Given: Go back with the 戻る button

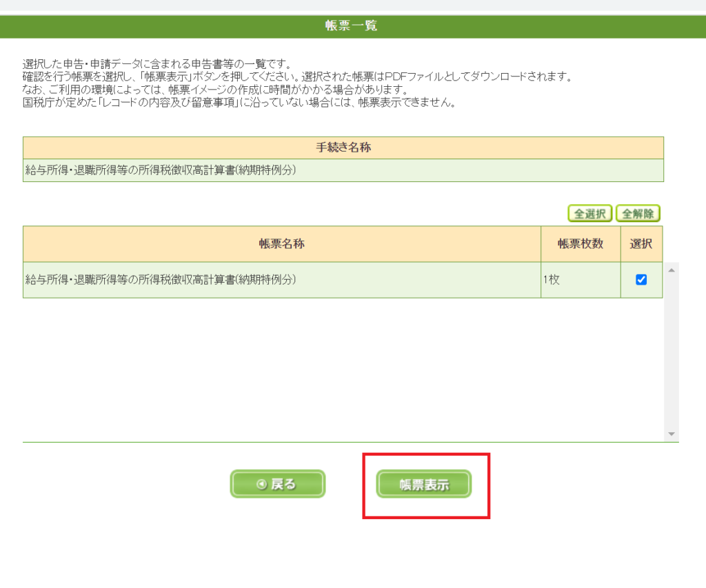Looking at the screenshot, I should pyautogui.click(x=277, y=485).
